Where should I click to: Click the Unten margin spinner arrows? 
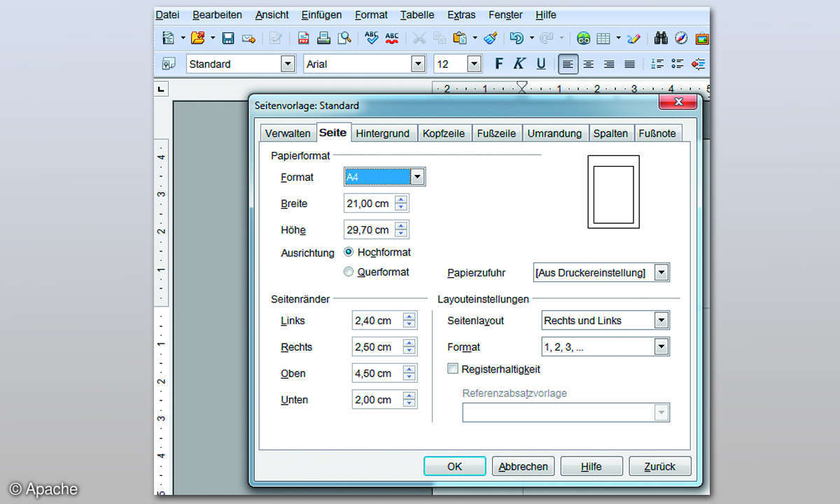pyautogui.click(x=409, y=400)
